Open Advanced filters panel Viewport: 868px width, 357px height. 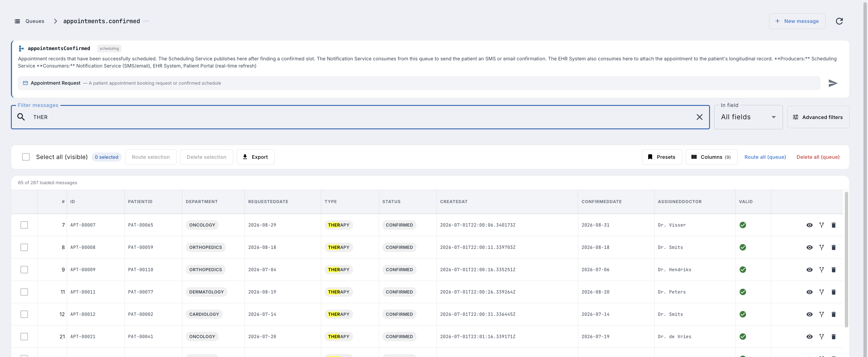click(x=818, y=117)
